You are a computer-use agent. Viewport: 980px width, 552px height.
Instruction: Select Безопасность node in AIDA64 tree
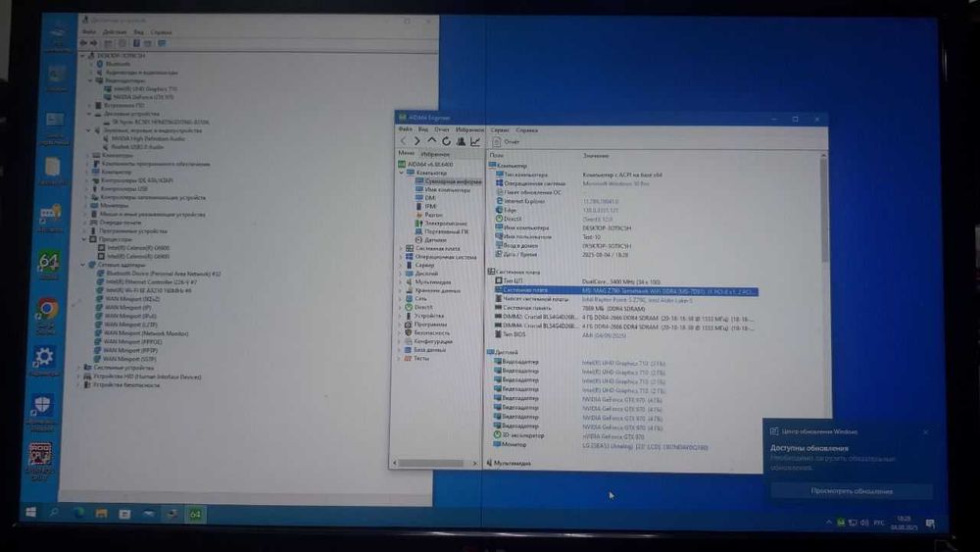point(427,333)
